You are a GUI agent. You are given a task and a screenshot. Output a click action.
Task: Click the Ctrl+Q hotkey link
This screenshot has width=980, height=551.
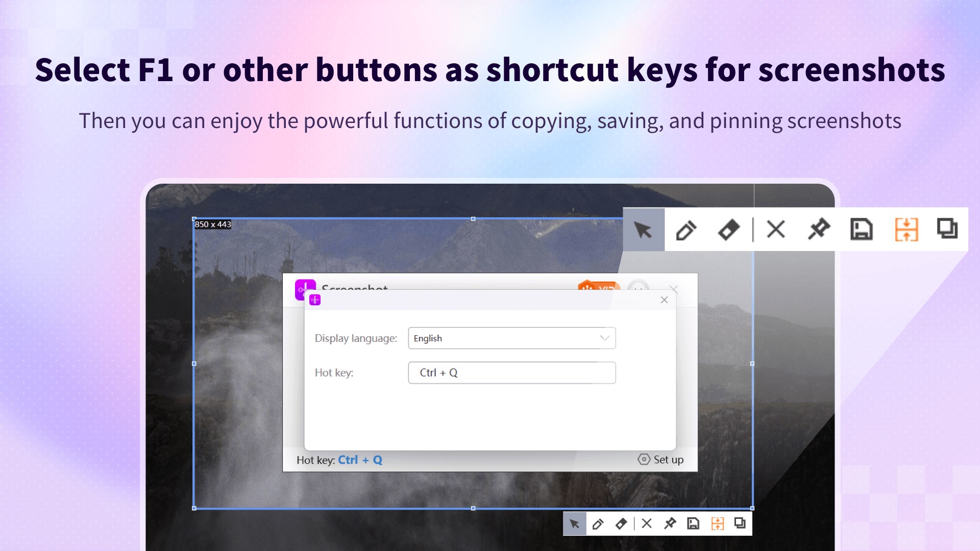(360, 460)
